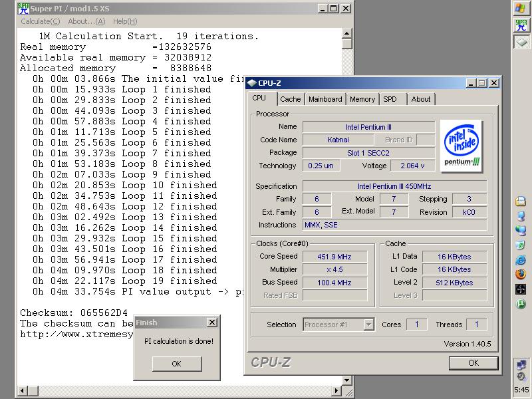This screenshot has width=532, height=399.
Task: Click the Code Name field 'Katmai'
Action: coord(338,140)
